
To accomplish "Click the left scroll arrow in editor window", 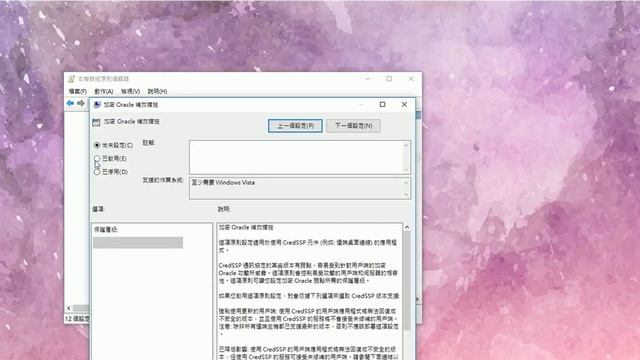I will 69,308.
